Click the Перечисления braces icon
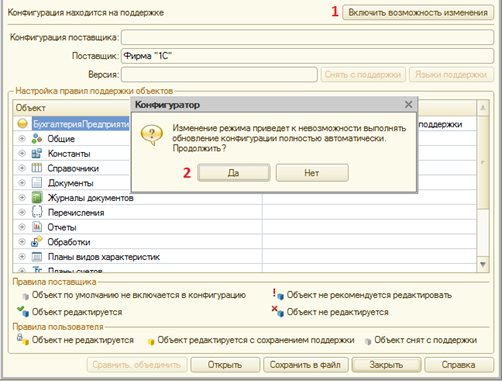The height and width of the screenshot is (381, 502). [37, 212]
